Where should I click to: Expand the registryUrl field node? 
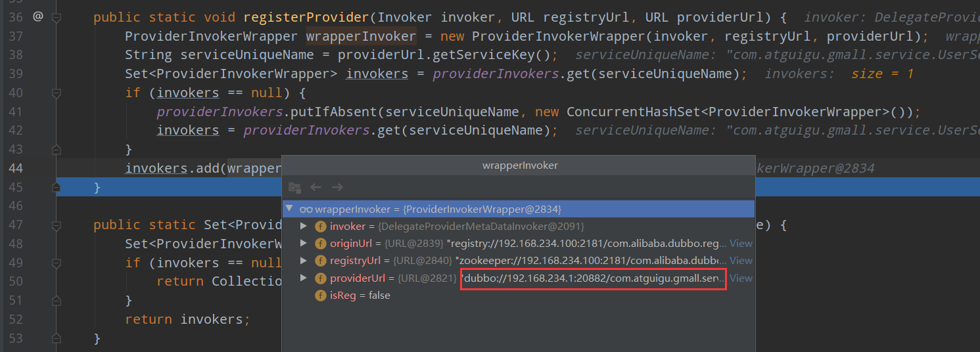click(x=303, y=261)
